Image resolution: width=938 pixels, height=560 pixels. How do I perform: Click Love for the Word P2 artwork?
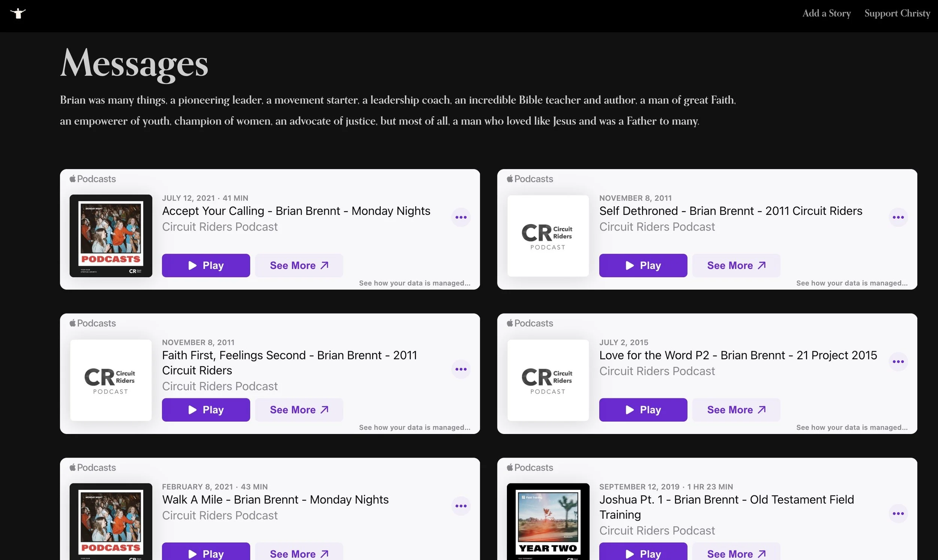tap(548, 380)
